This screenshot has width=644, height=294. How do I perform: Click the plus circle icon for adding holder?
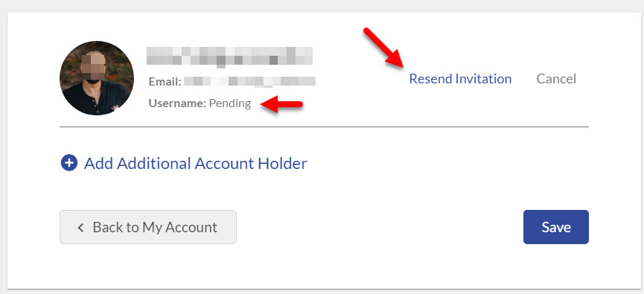(69, 163)
